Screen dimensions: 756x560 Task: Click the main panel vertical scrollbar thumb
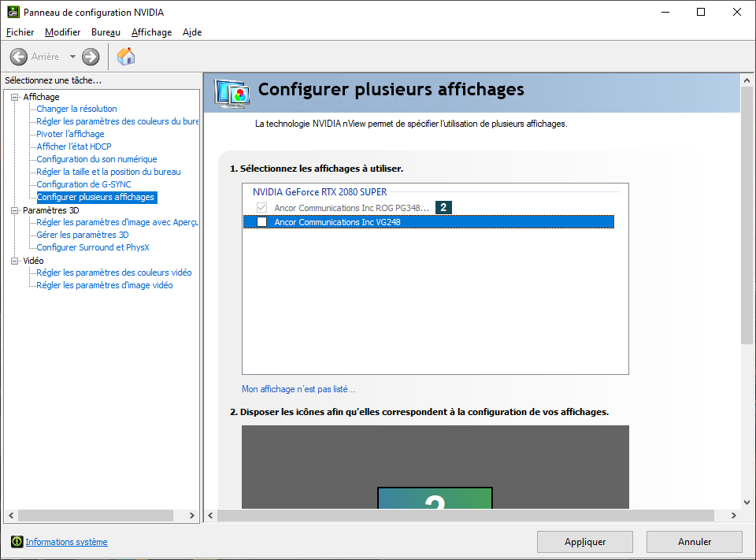pyautogui.click(x=747, y=216)
